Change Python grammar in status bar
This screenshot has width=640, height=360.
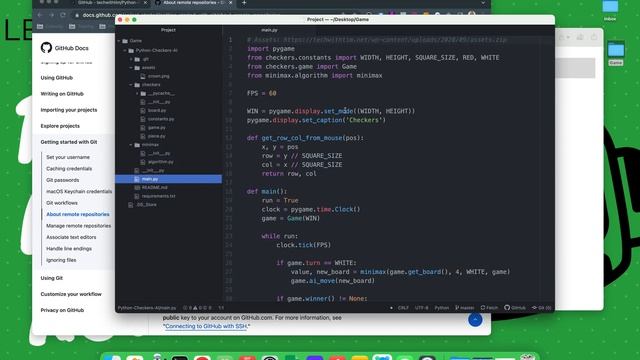pyautogui.click(x=442, y=308)
